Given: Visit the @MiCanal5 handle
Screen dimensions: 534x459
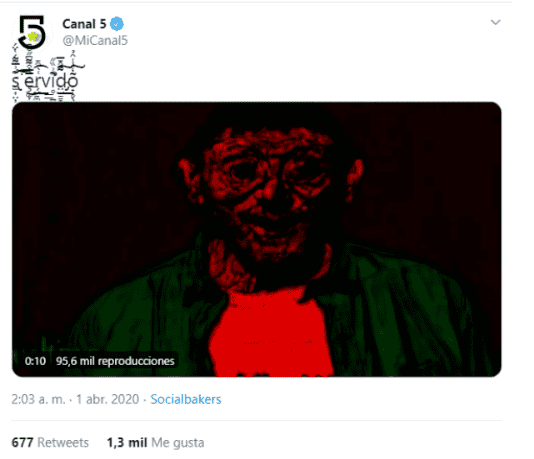Looking at the screenshot, I should (x=95, y=41).
